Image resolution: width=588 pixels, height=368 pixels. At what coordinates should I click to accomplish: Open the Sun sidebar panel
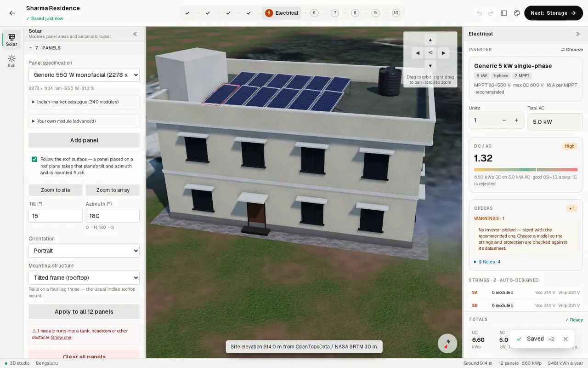coord(11,61)
